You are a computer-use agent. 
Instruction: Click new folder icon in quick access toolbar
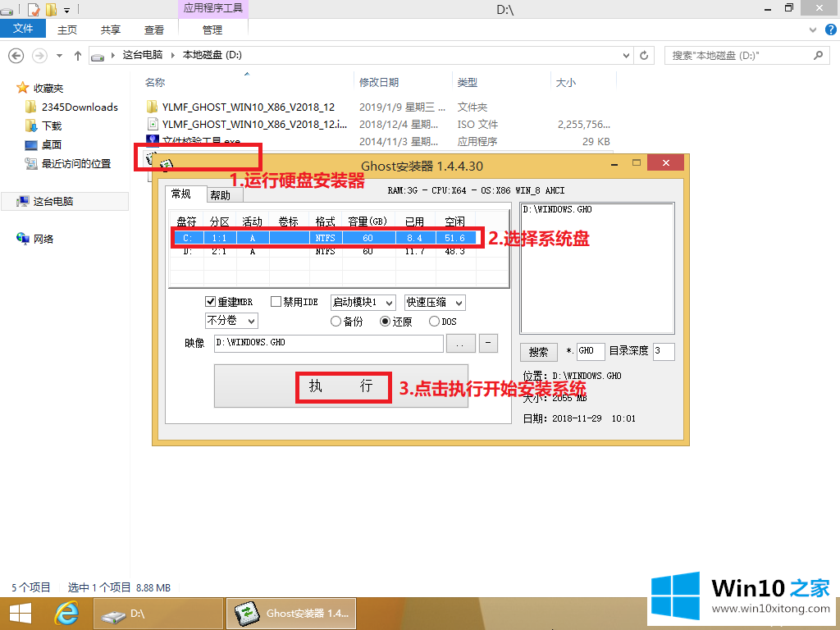pos(52,9)
